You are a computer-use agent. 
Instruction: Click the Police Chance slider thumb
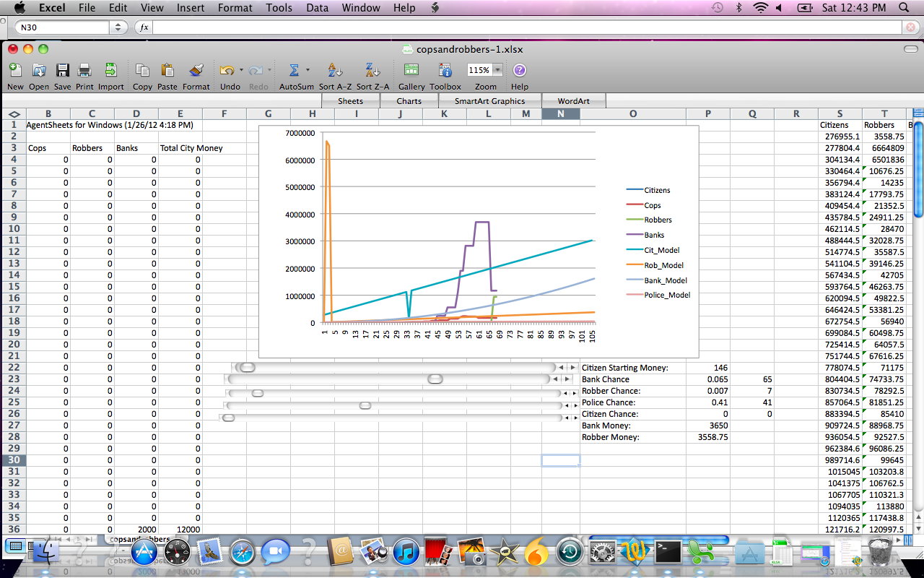(365, 405)
